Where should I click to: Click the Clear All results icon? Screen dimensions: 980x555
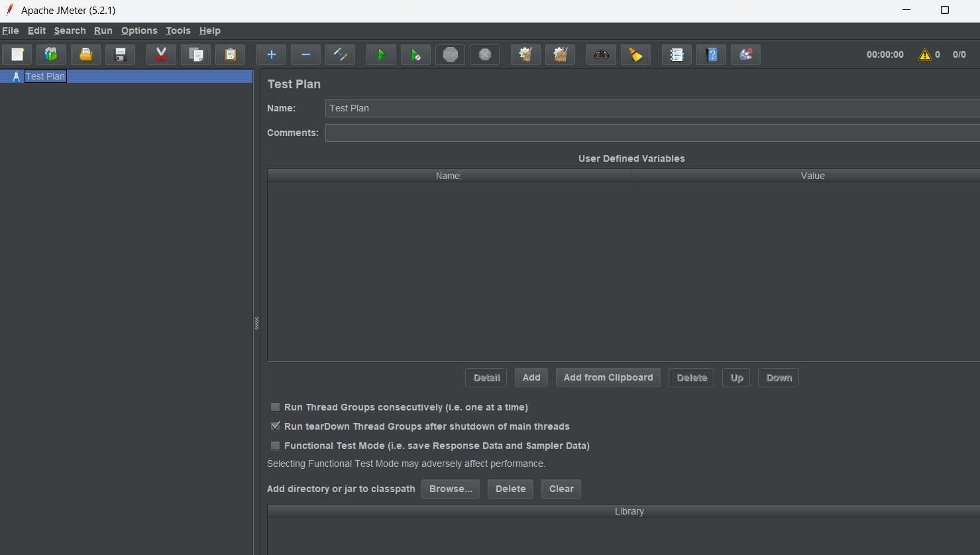pyautogui.click(x=560, y=54)
